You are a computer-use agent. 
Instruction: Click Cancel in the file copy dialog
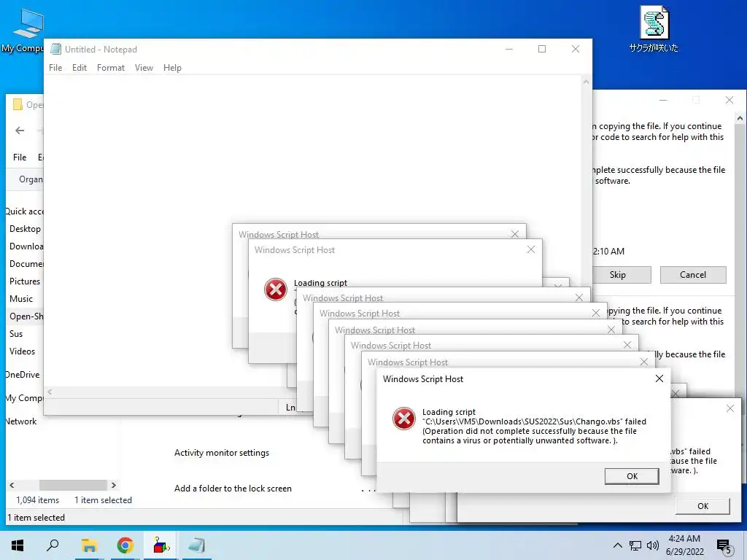tap(693, 275)
